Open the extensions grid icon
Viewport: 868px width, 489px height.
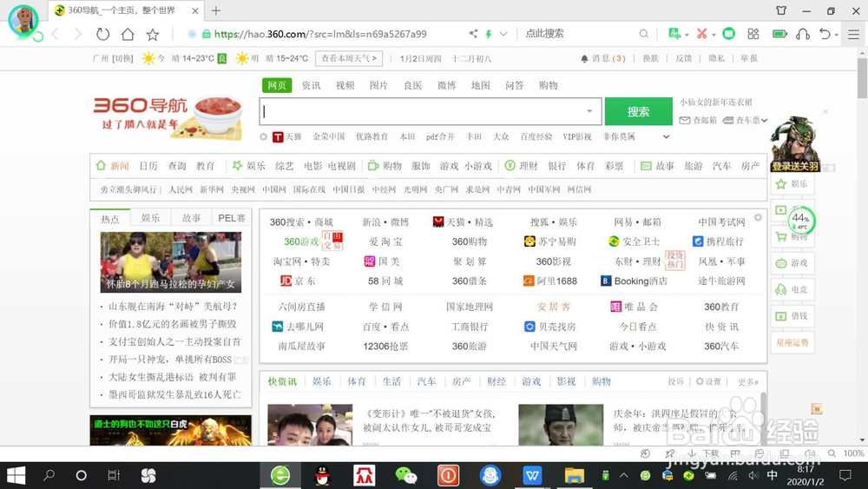[x=753, y=34]
